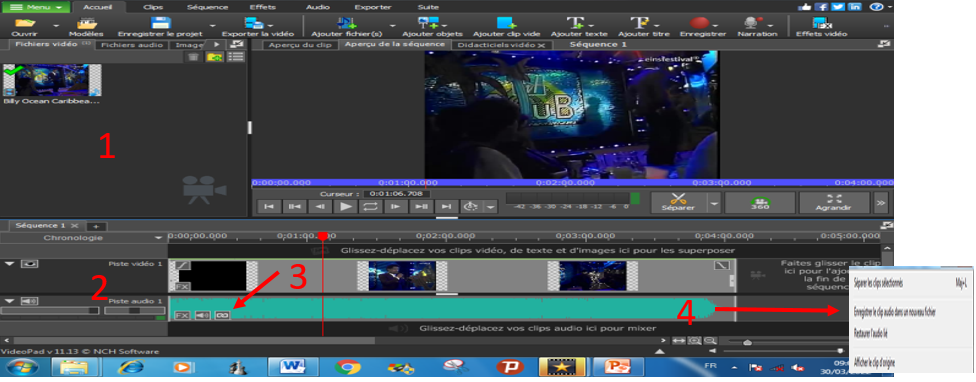Zoom timeline to fit icon

point(678,341)
